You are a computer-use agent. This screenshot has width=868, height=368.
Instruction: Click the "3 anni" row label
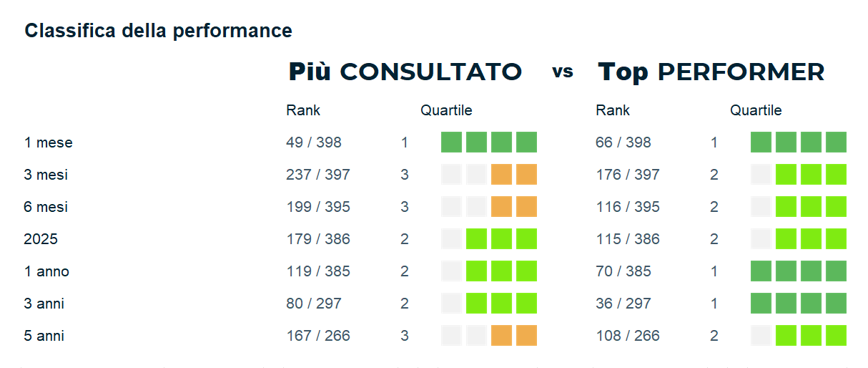pyautogui.click(x=44, y=304)
